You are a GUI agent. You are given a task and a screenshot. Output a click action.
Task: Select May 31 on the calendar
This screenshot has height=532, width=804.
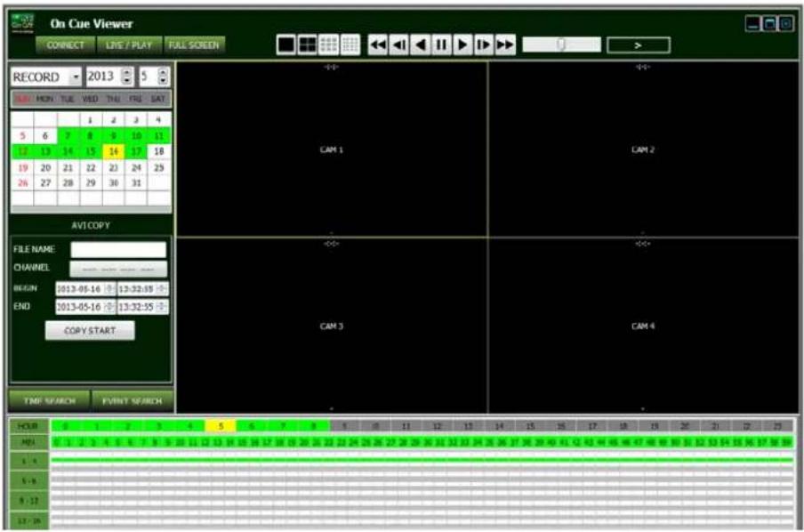pyautogui.click(x=136, y=182)
